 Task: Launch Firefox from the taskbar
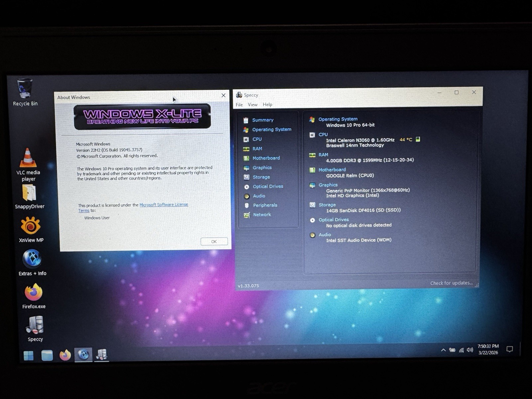pyautogui.click(x=65, y=355)
